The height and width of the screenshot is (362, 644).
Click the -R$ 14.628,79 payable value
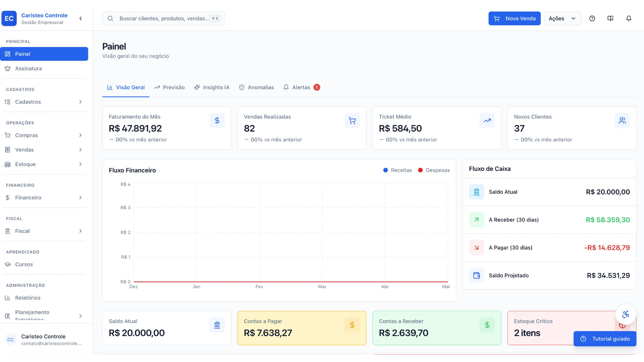(x=607, y=248)
